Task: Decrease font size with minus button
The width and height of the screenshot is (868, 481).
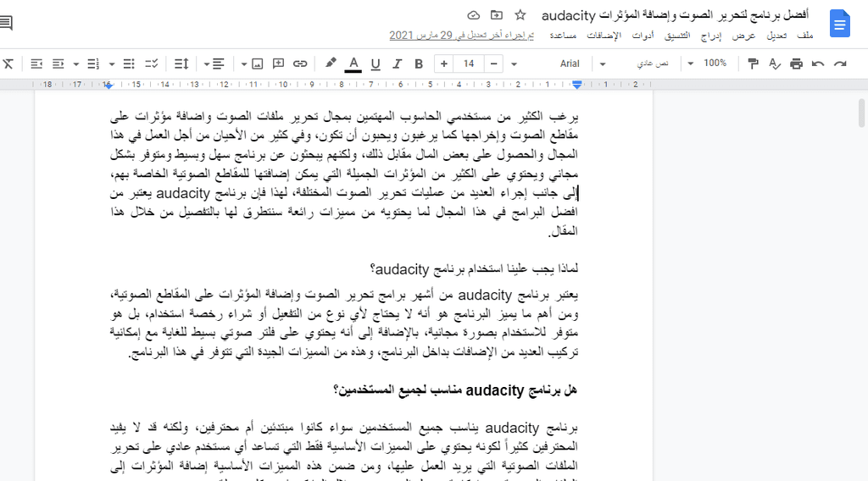Action: (494, 64)
